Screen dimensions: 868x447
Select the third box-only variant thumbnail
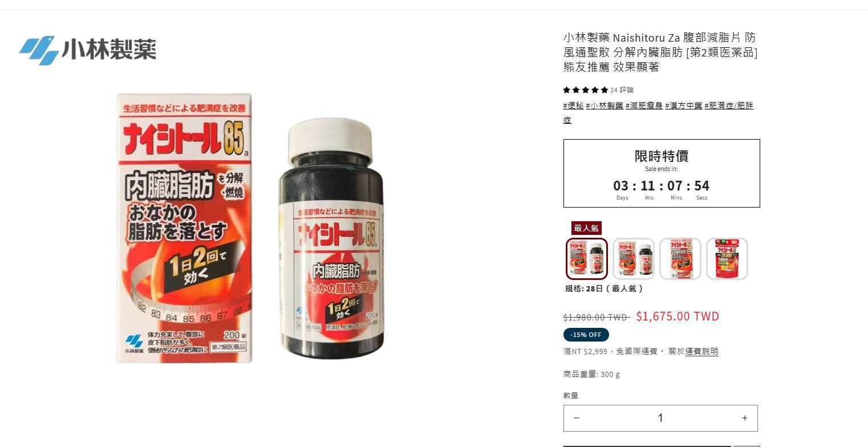tap(680, 259)
